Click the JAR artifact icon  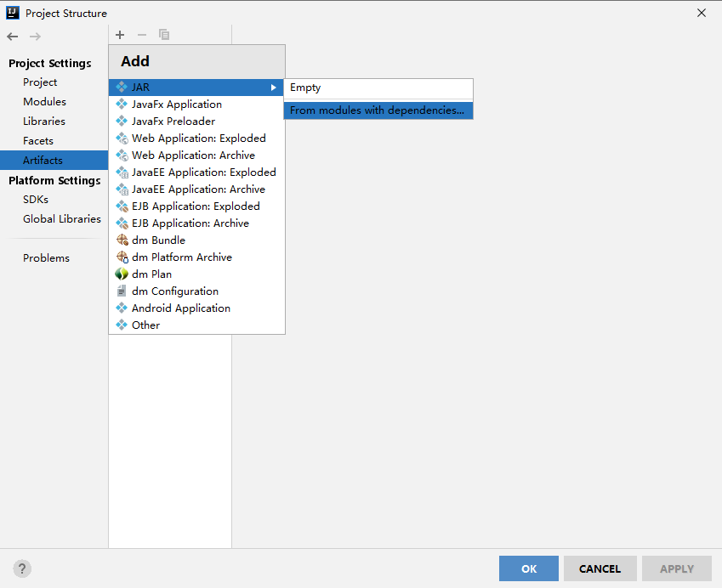click(x=122, y=87)
